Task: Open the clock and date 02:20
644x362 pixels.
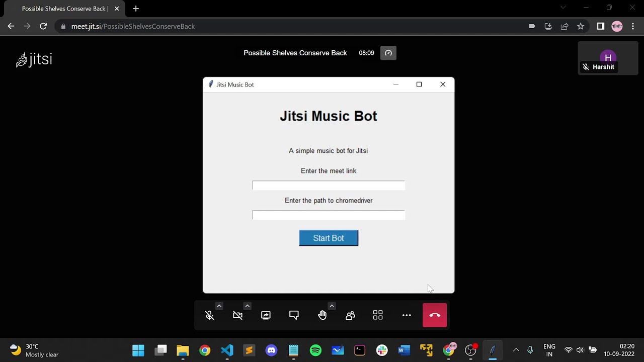Action: click(x=619, y=350)
